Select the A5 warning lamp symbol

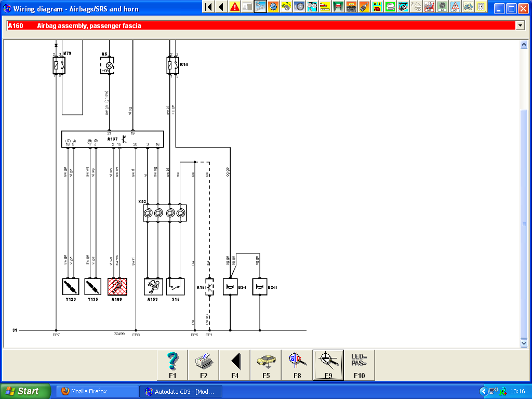tap(107, 65)
